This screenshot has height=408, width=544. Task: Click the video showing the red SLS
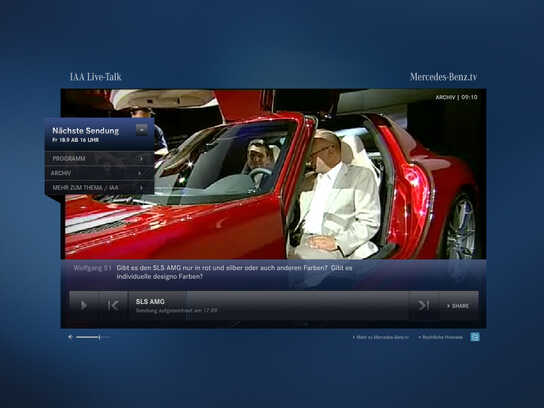pos(274,174)
